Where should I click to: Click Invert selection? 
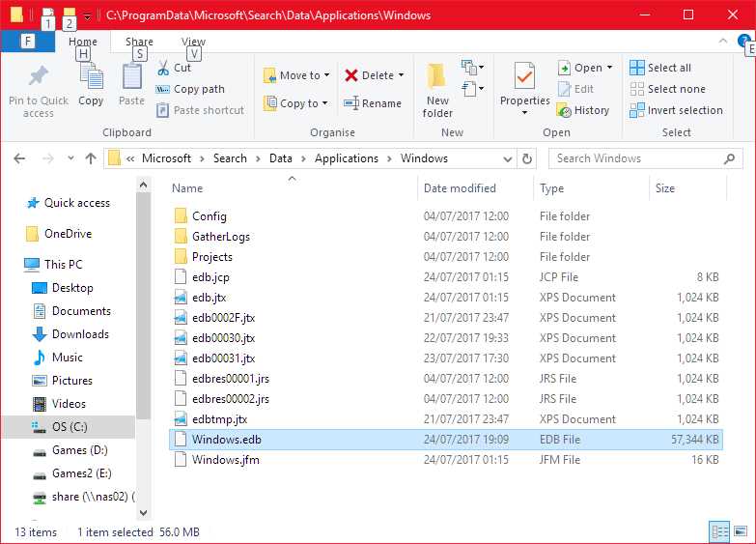tap(637, 110)
